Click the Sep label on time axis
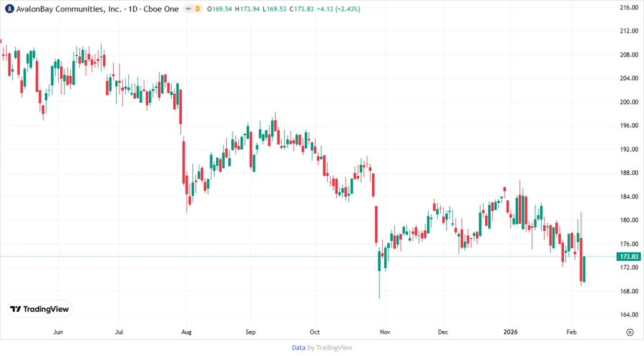 (x=250, y=332)
